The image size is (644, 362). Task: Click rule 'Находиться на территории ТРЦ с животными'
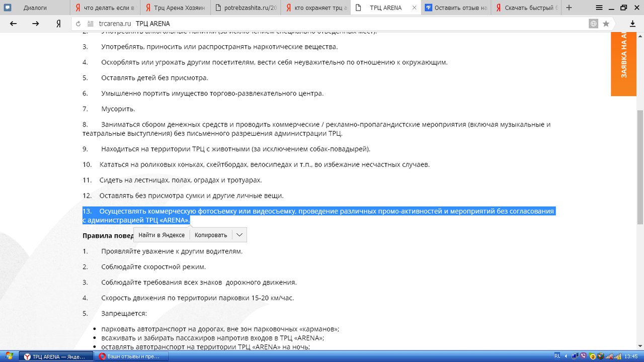point(235,149)
